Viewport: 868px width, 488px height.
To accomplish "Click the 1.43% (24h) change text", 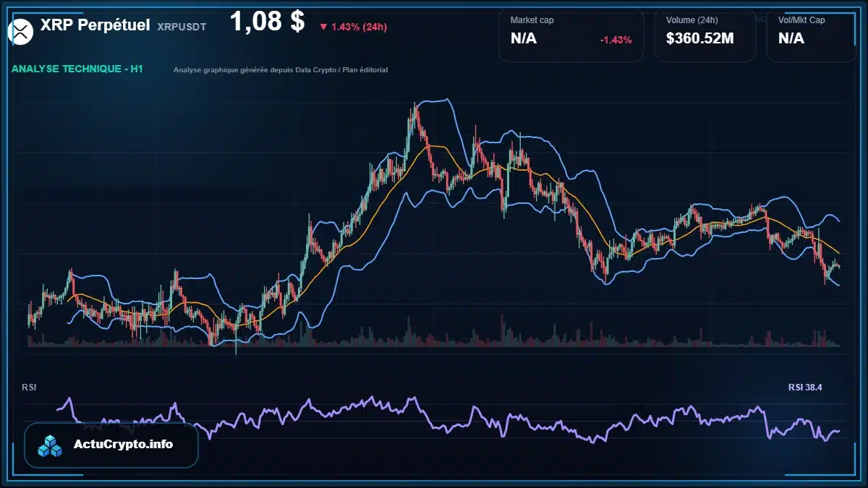I will (x=359, y=27).
